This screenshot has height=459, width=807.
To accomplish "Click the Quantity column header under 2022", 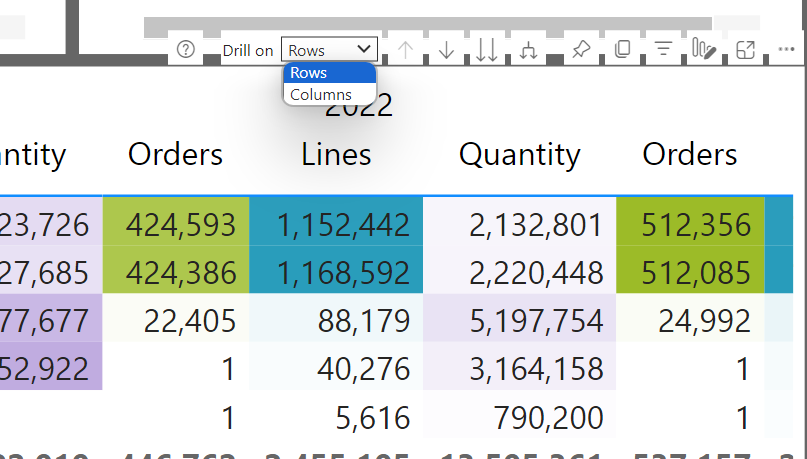I will tap(519, 154).
